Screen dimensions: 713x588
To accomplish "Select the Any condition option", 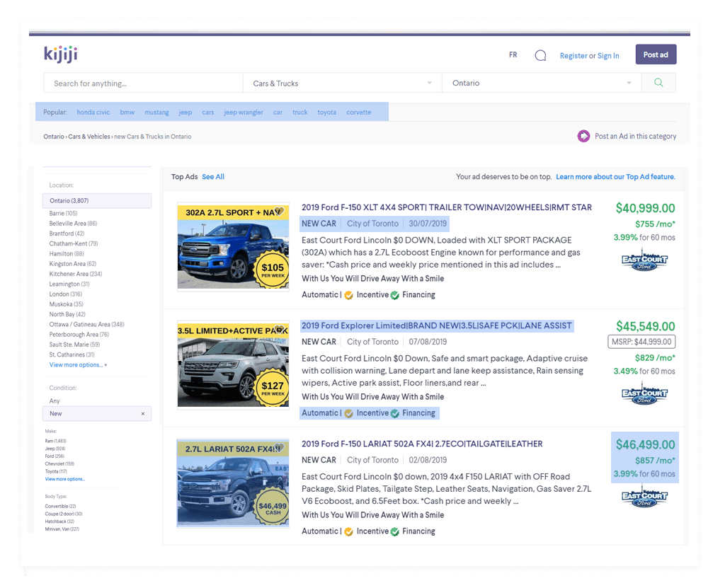I will [55, 400].
